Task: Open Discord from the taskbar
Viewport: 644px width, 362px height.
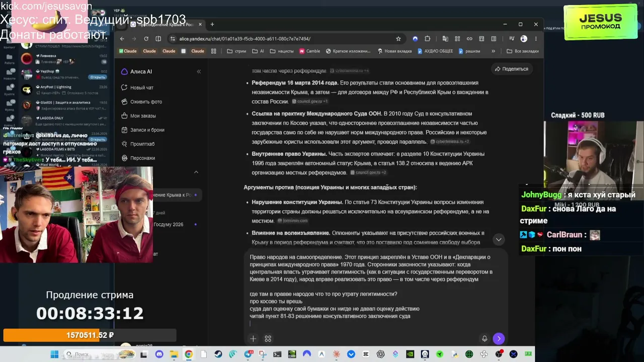Action: (159, 354)
